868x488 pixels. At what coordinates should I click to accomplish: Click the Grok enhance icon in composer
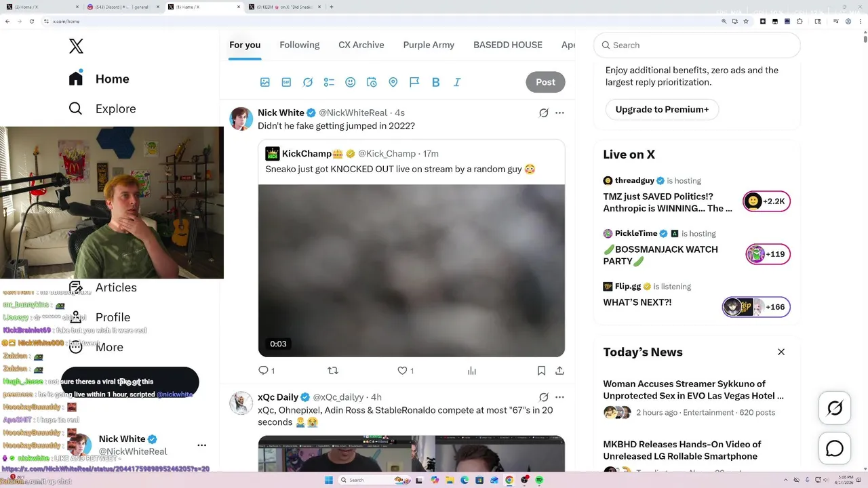pyautogui.click(x=308, y=82)
